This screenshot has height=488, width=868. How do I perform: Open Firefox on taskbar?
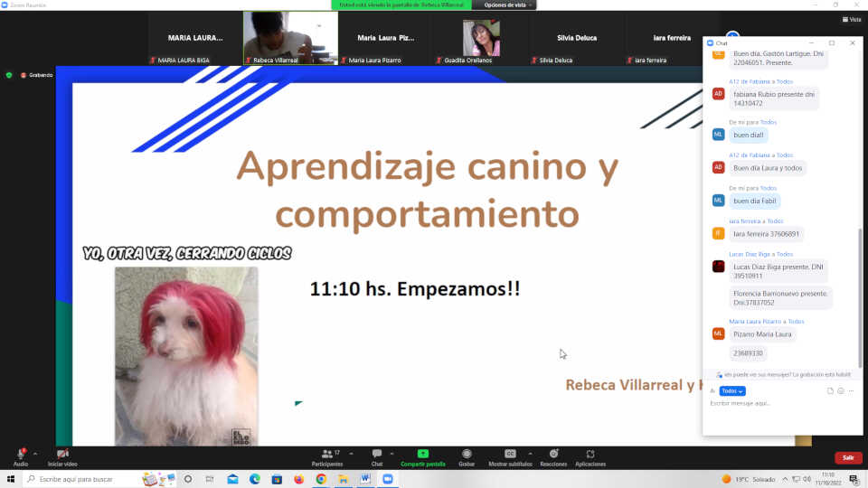pyautogui.click(x=299, y=479)
